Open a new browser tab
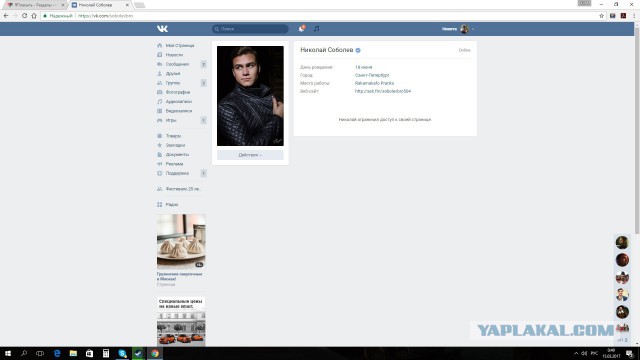The height and width of the screenshot is (360, 640). (x=140, y=5)
